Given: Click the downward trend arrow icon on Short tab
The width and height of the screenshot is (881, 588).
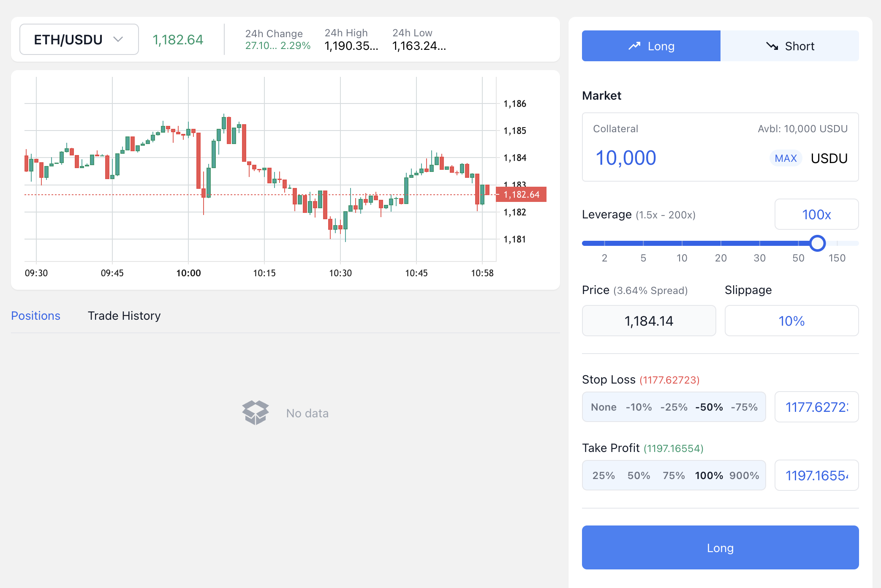Looking at the screenshot, I should coord(772,46).
